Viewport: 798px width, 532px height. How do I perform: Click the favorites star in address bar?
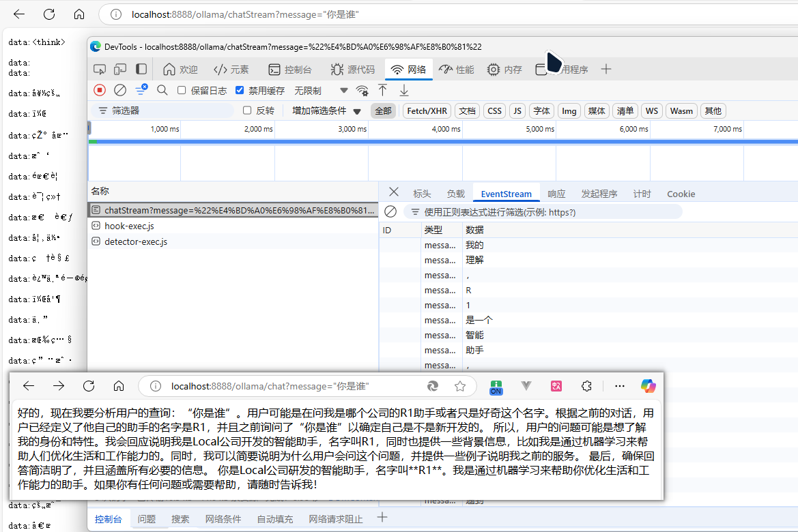point(460,386)
